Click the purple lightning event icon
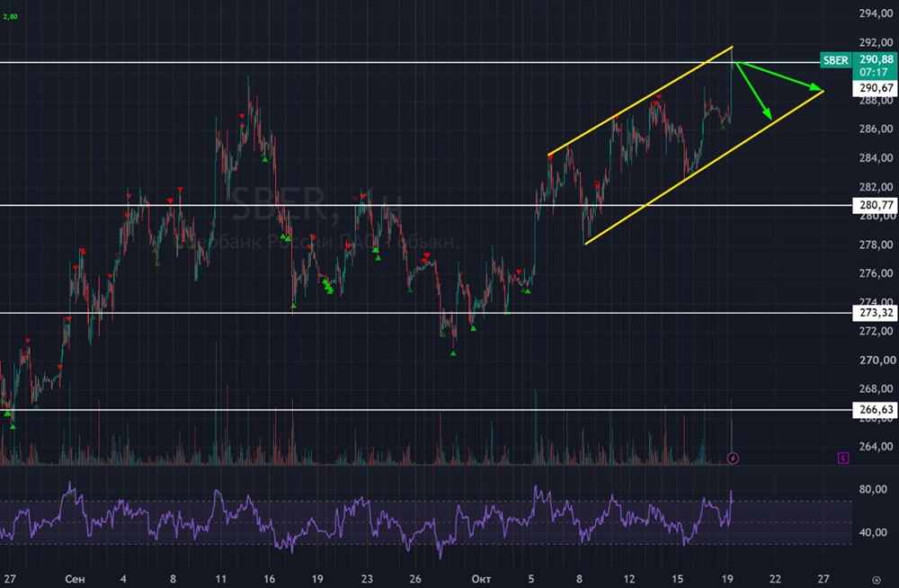The image size is (899, 588). point(733,458)
